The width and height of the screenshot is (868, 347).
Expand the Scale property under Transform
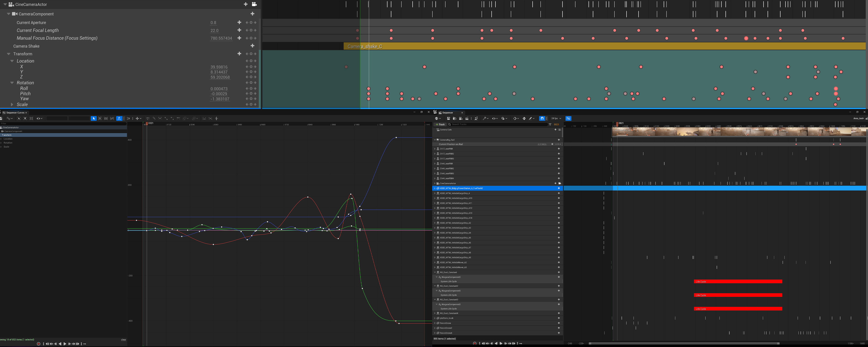pos(12,105)
